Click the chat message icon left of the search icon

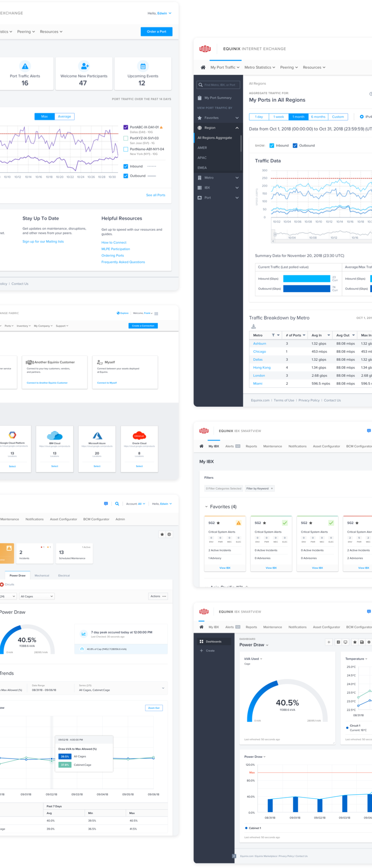point(106,504)
